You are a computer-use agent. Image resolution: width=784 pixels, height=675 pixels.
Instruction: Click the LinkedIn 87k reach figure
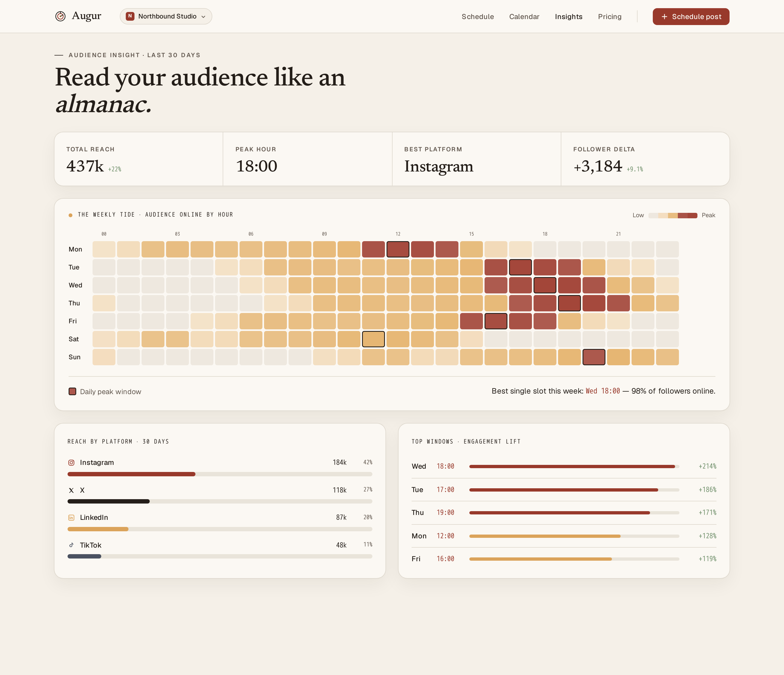[341, 517]
